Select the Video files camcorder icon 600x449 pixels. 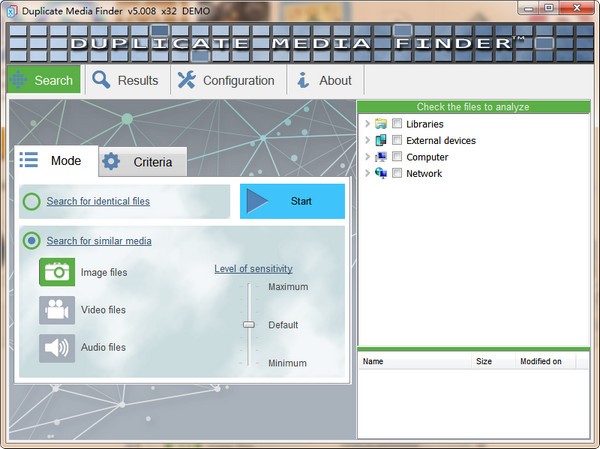coord(57,310)
